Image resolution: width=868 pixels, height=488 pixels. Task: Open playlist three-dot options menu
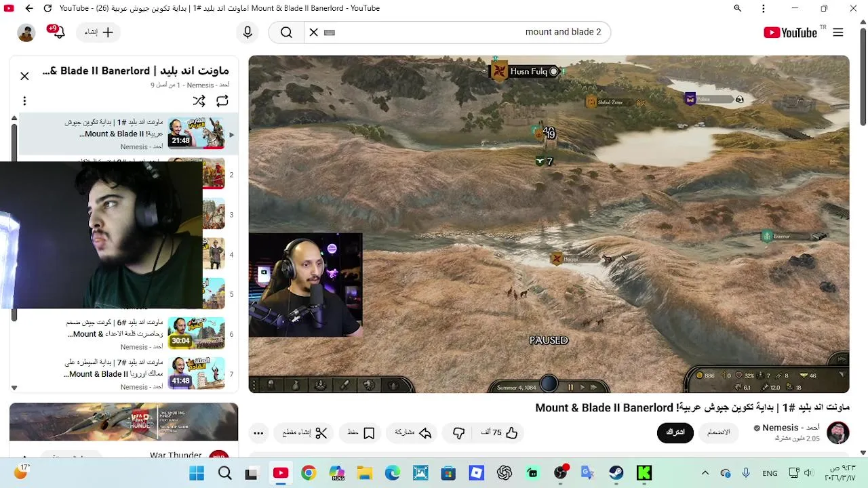(x=24, y=101)
